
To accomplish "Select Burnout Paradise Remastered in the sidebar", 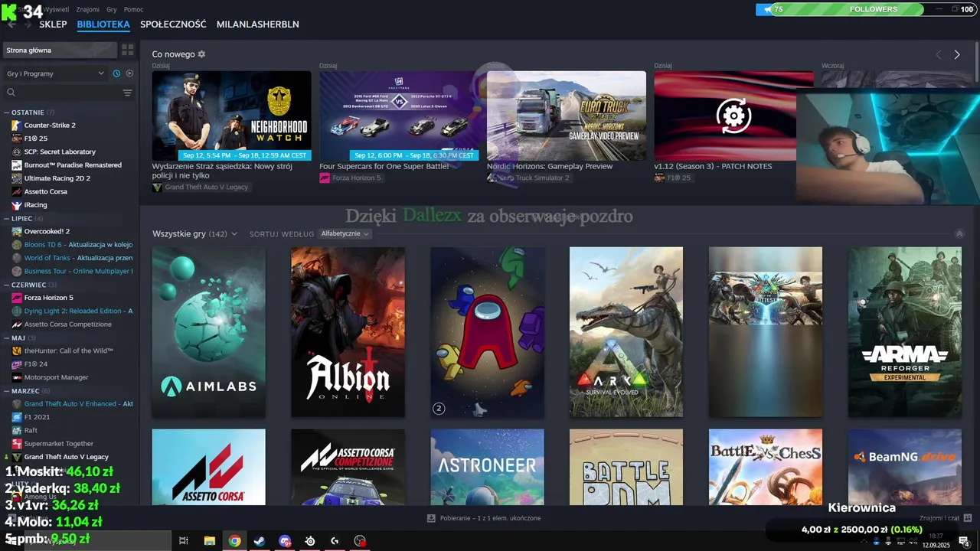I will pos(71,165).
